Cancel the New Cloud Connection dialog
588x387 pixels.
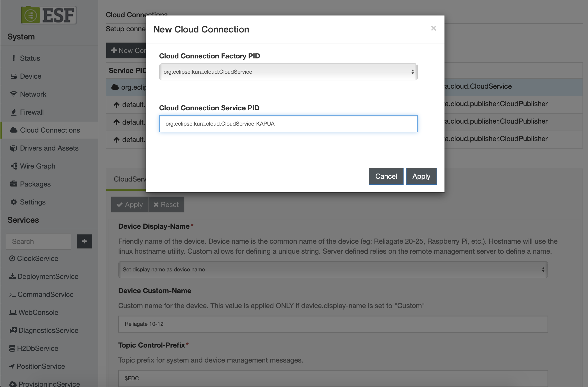point(386,176)
